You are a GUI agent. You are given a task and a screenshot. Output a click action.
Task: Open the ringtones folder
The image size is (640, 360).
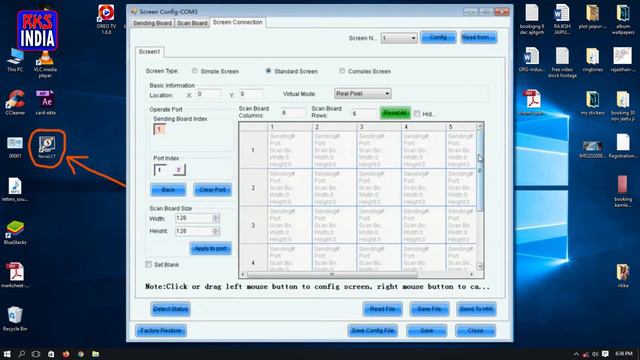[x=593, y=60]
